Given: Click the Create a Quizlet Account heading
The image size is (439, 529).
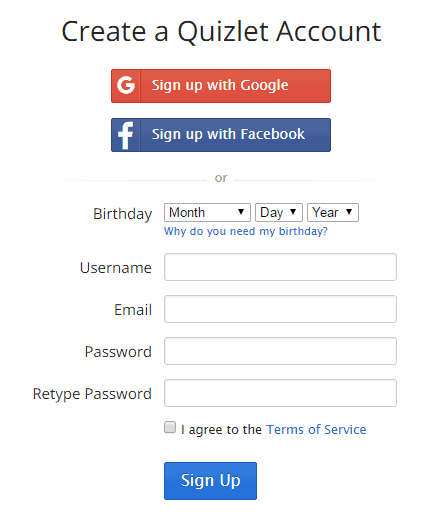Looking at the screenshot, I should pyautogui.click(x=221, y=32).
